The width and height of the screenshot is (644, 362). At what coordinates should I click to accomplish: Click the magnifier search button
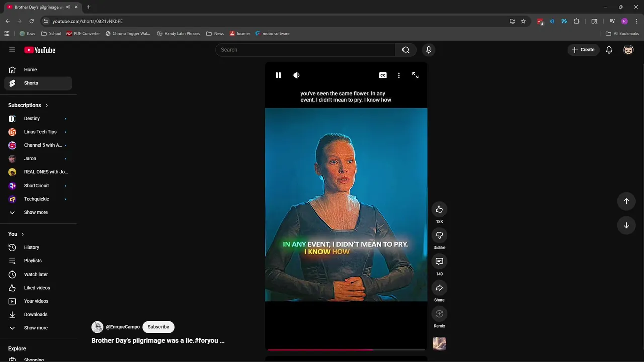pyautogui.click(x=406, y=50)
